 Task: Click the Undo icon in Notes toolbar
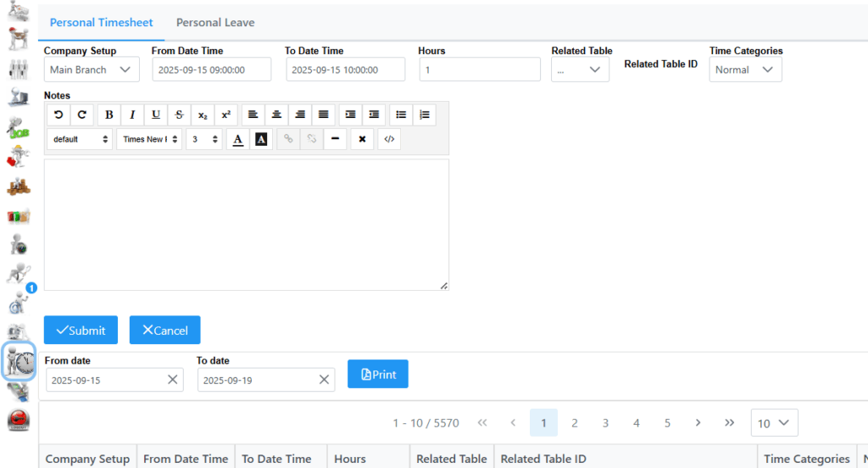[x=58, y=114]
